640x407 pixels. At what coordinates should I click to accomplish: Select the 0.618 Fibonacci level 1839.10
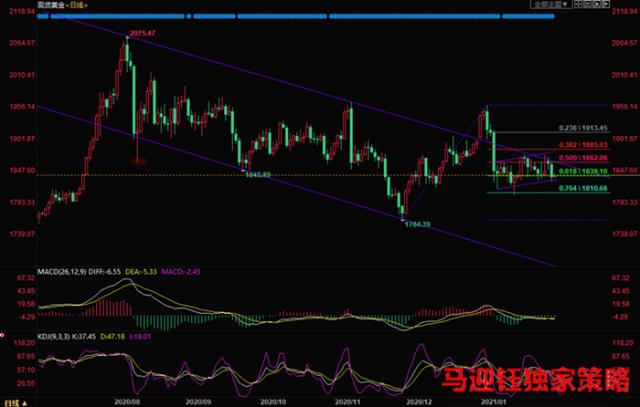(583, 171)
